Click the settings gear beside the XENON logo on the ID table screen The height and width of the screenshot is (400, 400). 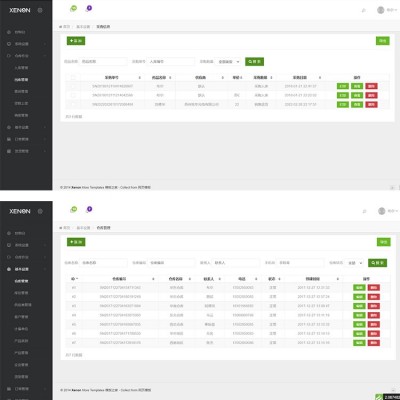click(x=40, y=211)
